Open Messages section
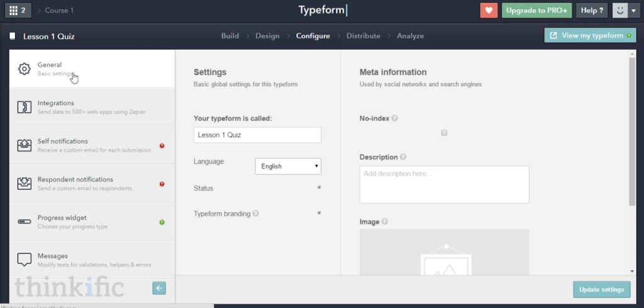 [92, 260]
